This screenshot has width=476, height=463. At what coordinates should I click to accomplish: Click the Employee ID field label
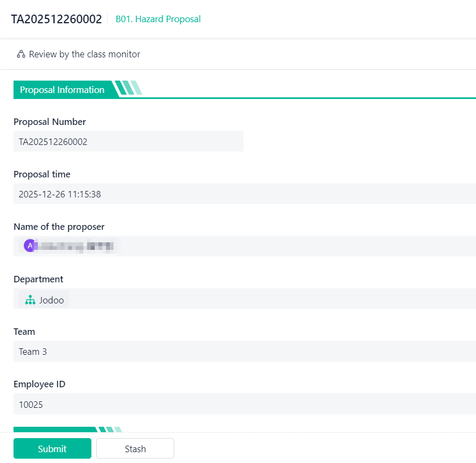coord(39,384)
